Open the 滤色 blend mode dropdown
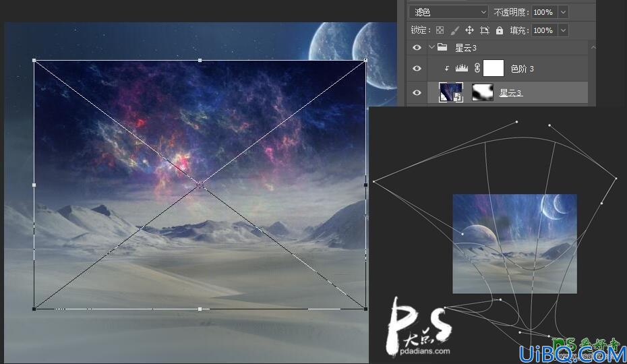Viewport: 627px width, 364px height. coord(448,12)
